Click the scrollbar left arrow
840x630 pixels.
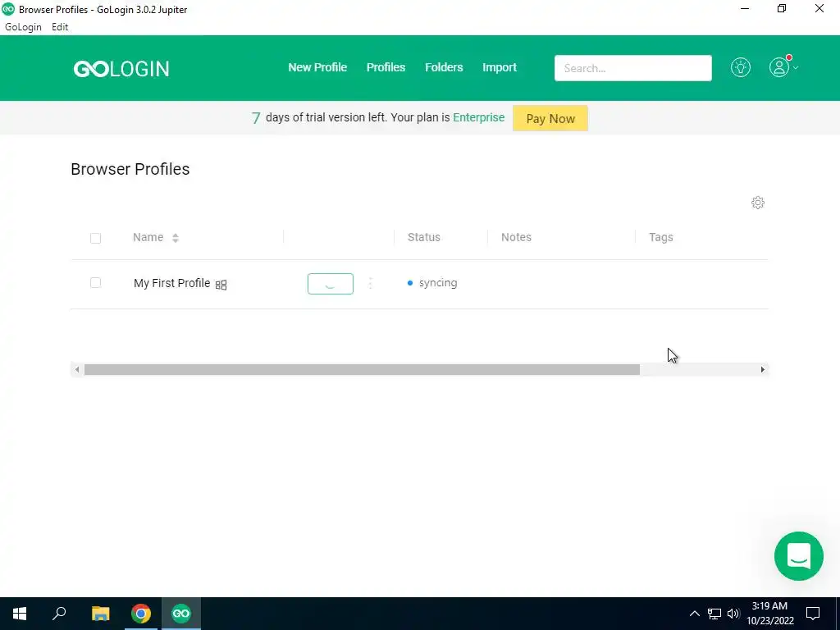77,370
